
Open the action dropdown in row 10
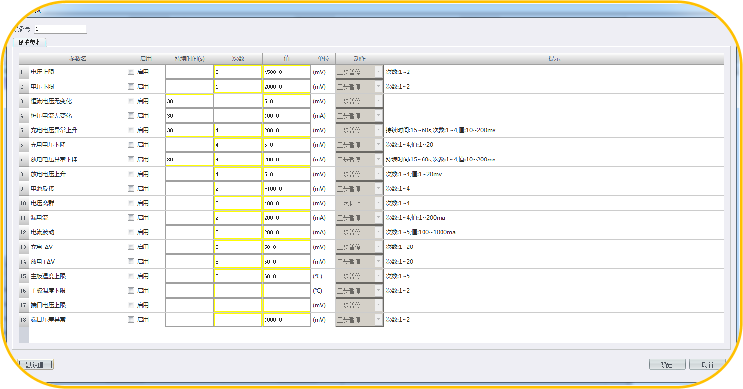pyautogui.click(x=359, y=203)
